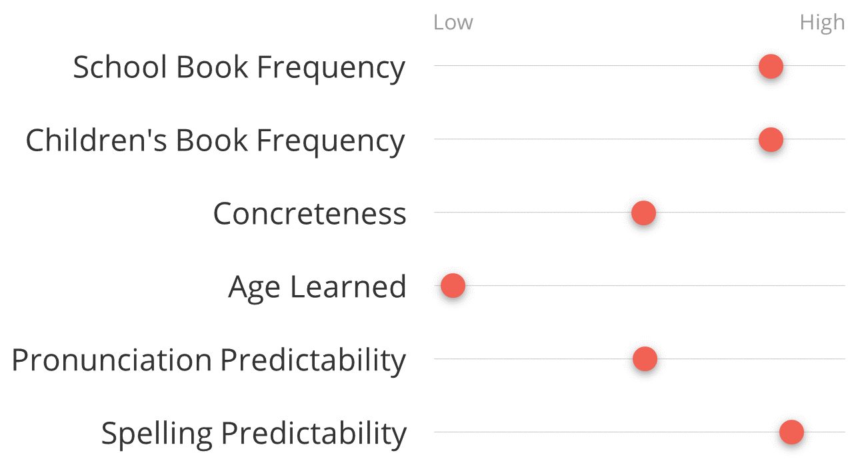This screenshot has height=473, width=868.
Task: Click the High scale heading
Action: pos(822,23)
